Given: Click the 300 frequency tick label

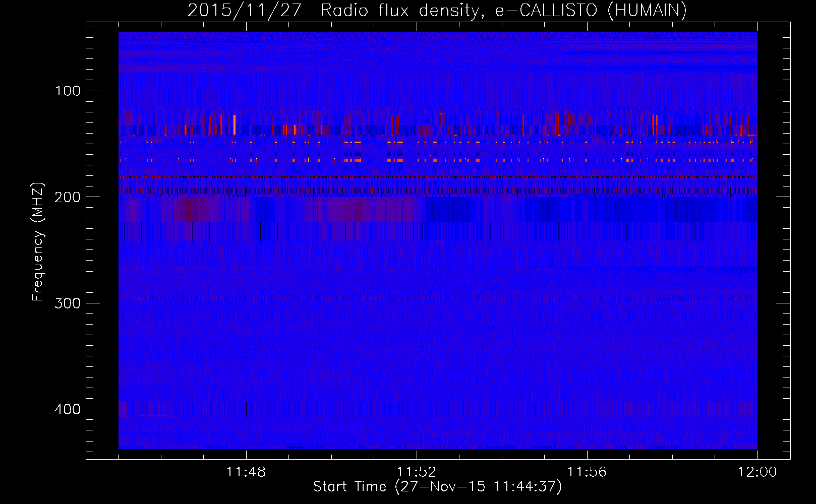Looking at the screenshot, I should click(x=68, y=303).
